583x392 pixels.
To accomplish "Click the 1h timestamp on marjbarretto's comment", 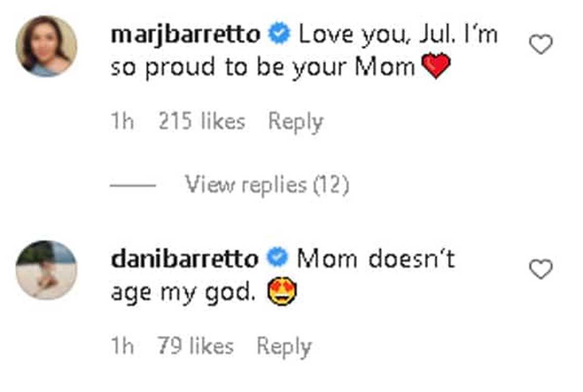I will [122, 122].
